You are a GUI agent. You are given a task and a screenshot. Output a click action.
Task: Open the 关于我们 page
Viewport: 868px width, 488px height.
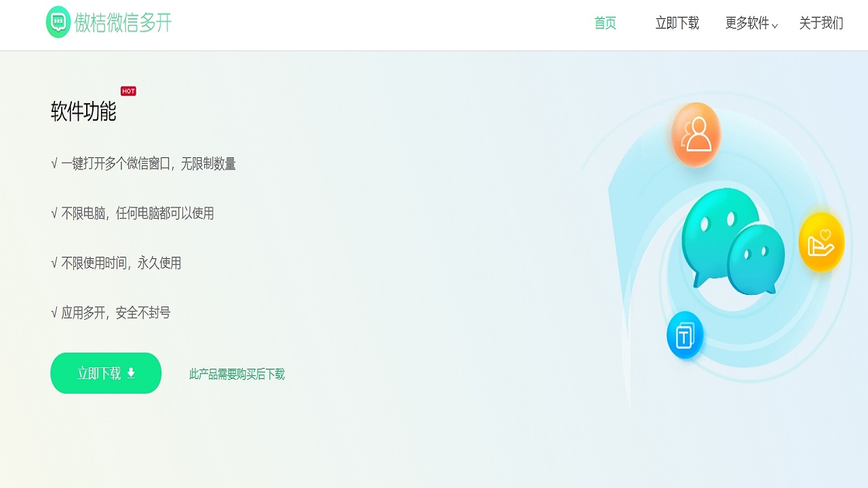821,23
